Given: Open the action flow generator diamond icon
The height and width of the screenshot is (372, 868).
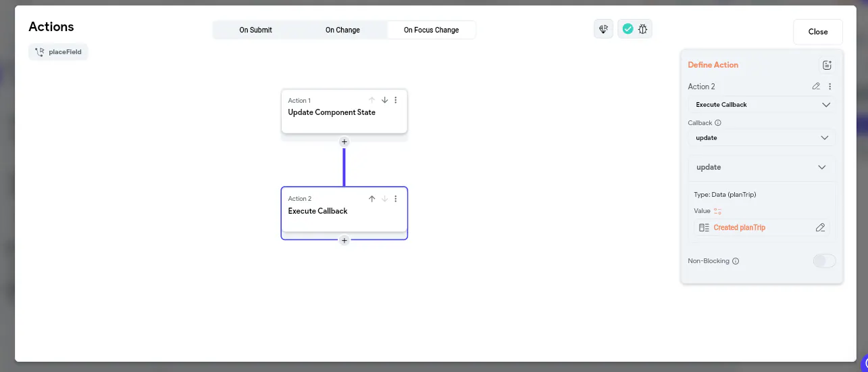Looking at the screenshot, I should (604, 29).
